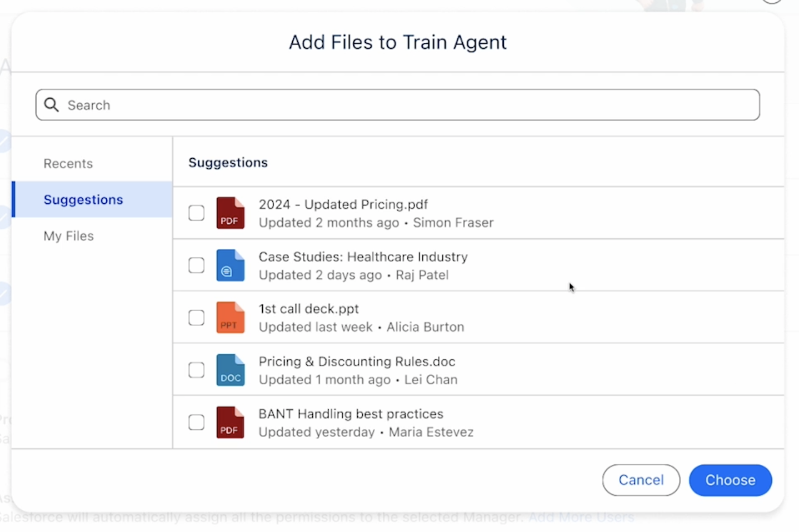The height and width of the screenshot is (532, 799).
Task: Enable the Pricing & Discounting Rules.doc checkbox
Action: (196, 370)
